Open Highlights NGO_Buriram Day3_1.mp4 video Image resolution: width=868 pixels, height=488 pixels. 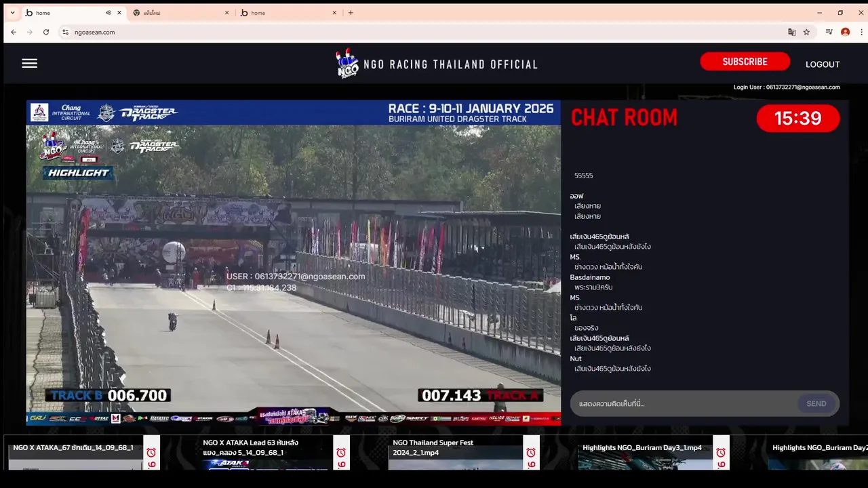(646, 453)
